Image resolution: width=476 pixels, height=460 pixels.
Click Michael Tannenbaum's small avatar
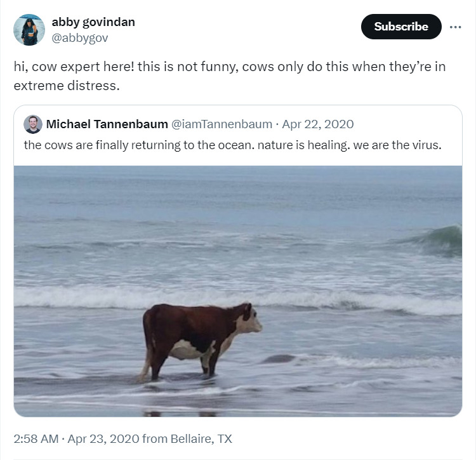[33, 124]
